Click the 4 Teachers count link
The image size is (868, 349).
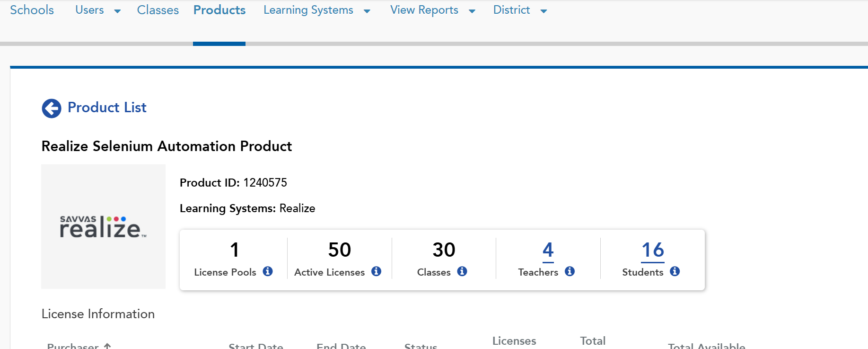[x=548, y=250]
